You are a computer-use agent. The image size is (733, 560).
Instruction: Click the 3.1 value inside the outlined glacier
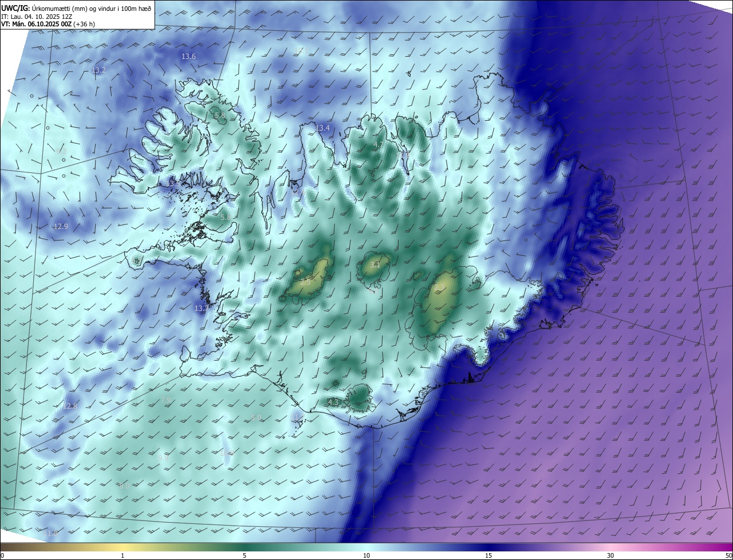[375, 265]
